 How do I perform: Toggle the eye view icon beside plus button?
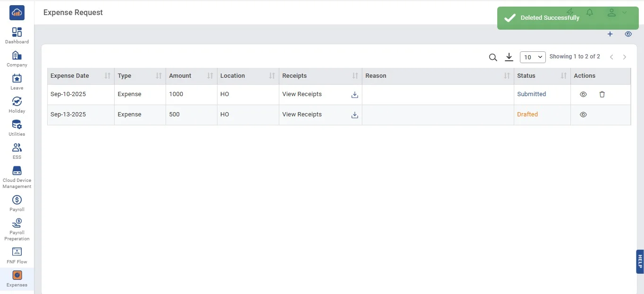click(x=628, y=34)
